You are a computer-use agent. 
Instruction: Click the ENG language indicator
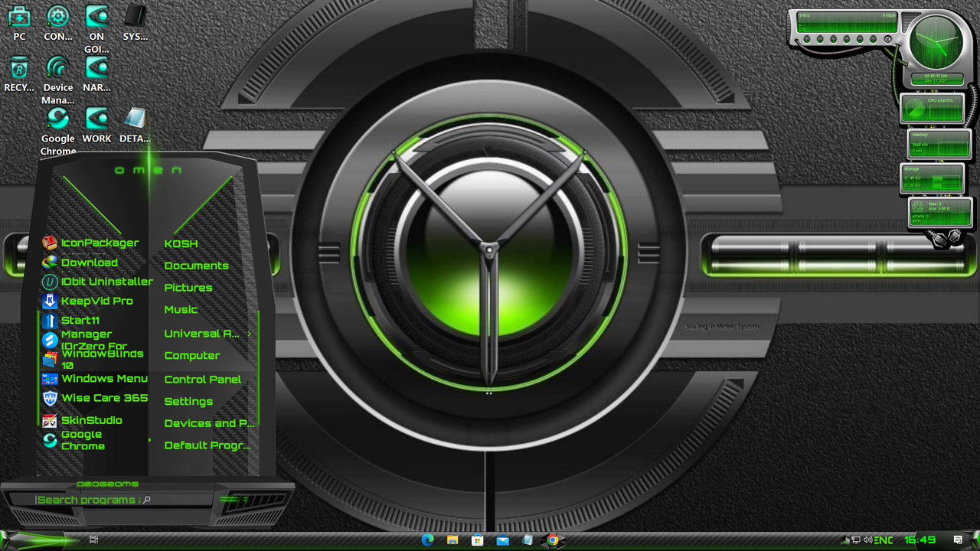pos(884,540)
